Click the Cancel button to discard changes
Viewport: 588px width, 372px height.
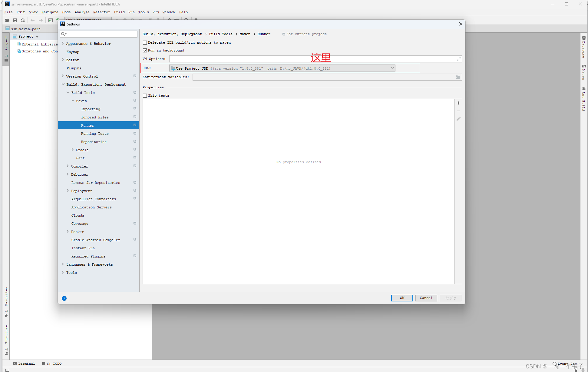(427, 297)
